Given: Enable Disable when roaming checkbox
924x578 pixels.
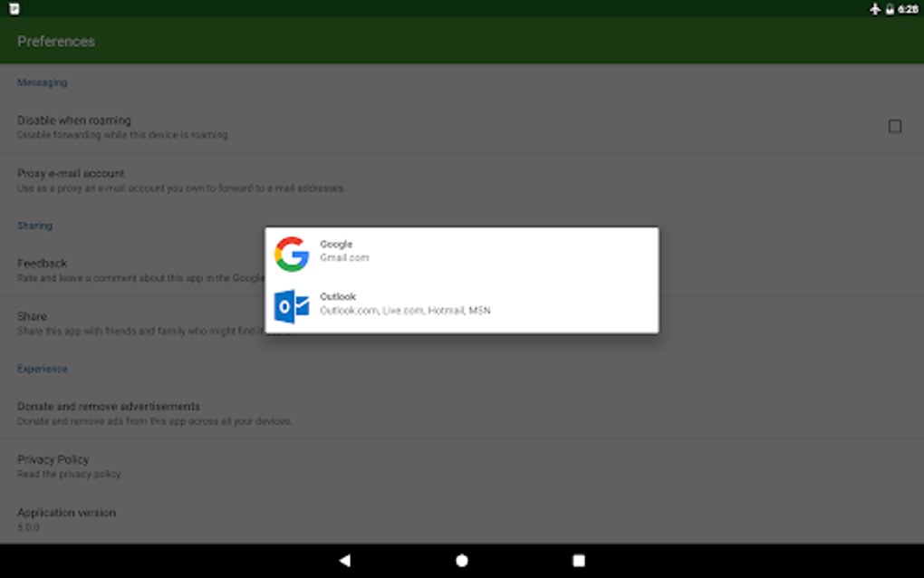Looking at the screenshot, I should 894,126.
